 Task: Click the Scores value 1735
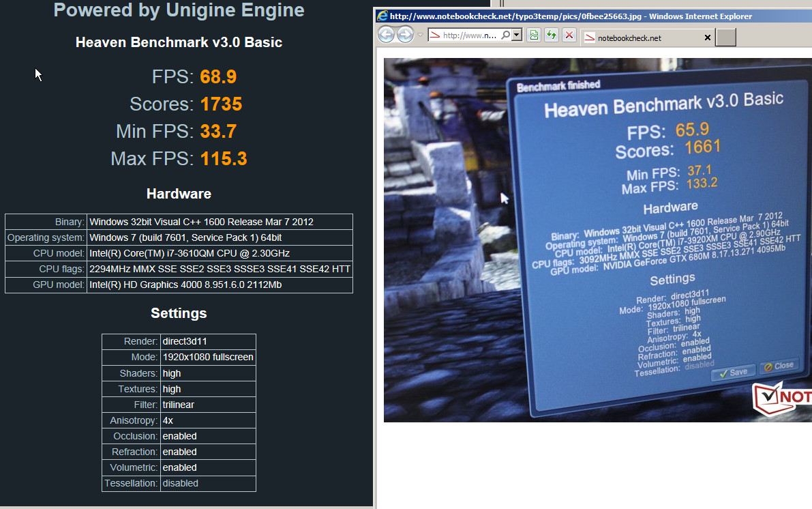pyautogui.click(x=221, y=104)
